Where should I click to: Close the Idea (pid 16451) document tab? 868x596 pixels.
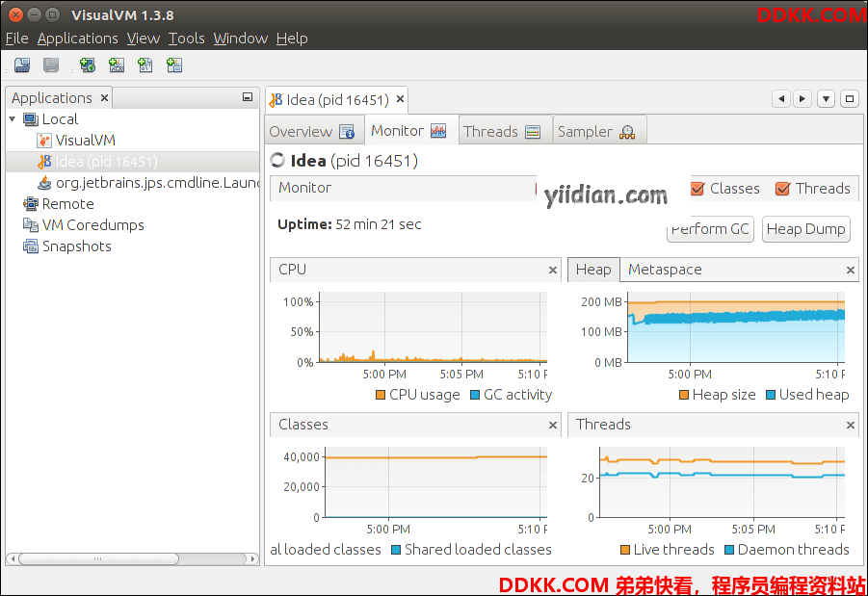click(x=400, y=99)
